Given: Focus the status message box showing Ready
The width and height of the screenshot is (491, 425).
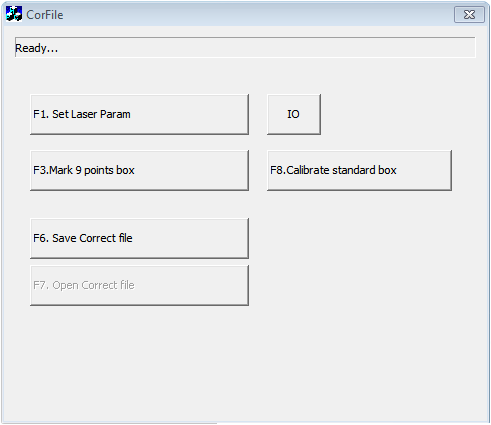Looking at the screenshot, I should click(x=245, y=47).
